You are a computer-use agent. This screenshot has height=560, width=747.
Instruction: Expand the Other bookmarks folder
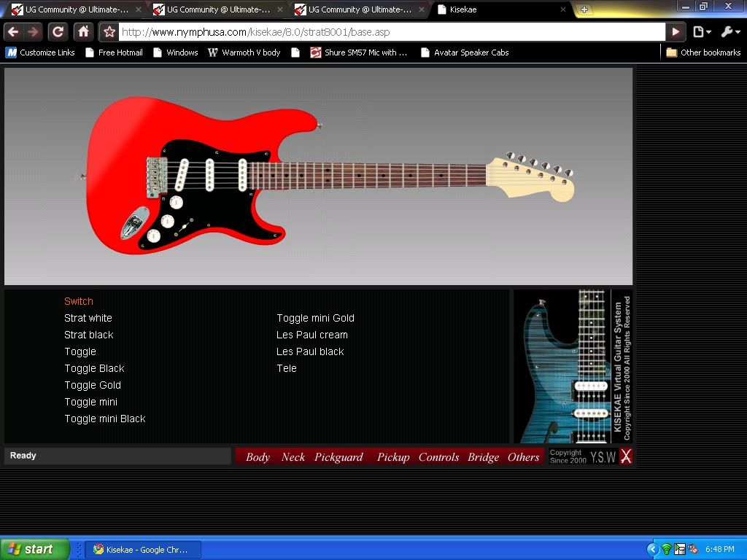pos(703,52)
